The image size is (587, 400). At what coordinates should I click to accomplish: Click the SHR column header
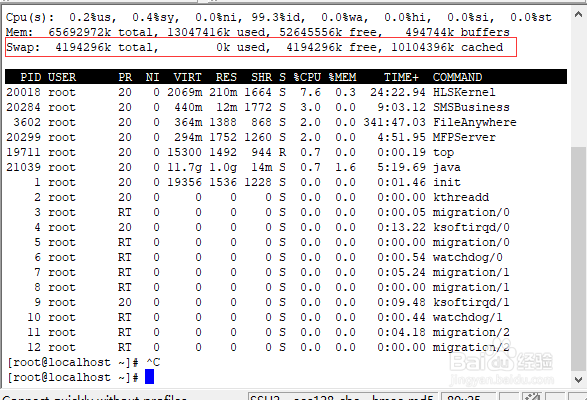click(x=261, y=77)
